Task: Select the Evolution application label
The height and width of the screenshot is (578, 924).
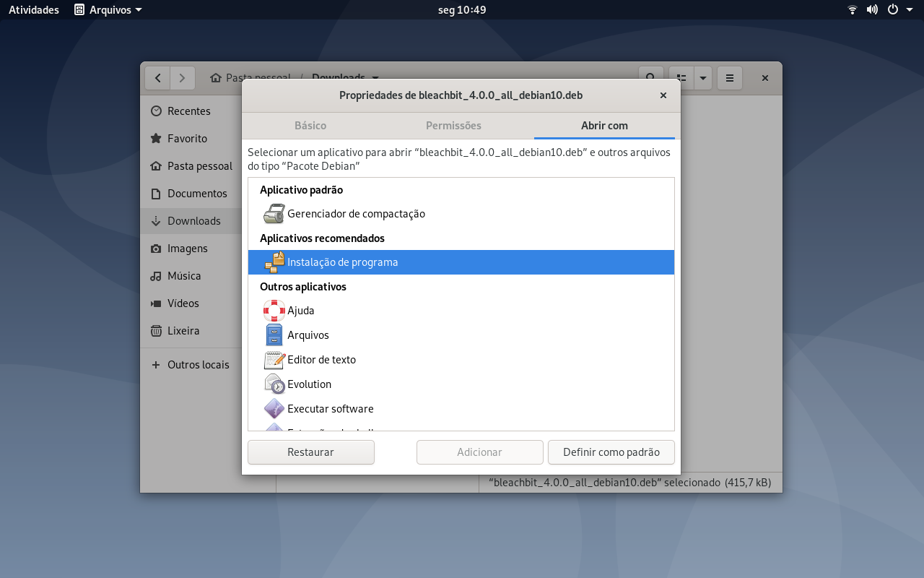Action: coord(309,384)
